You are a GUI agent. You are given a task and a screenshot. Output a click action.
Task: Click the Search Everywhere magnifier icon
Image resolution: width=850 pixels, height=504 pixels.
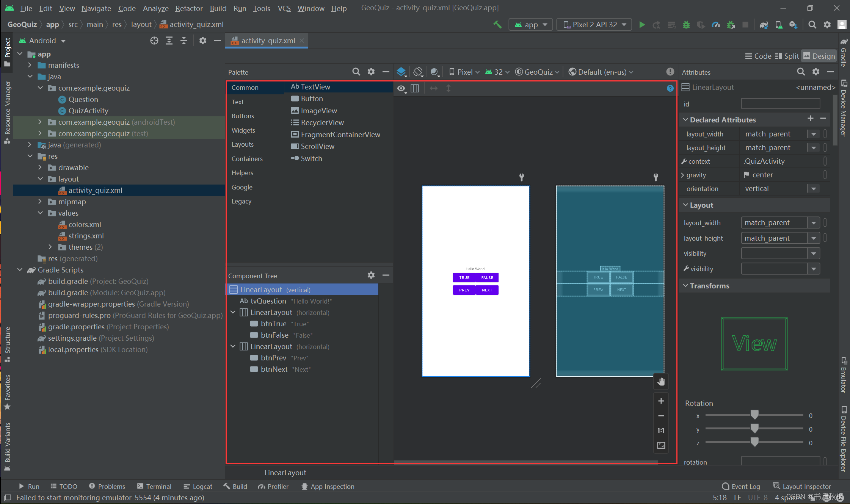pyautogui.click(x=812, y=25)
